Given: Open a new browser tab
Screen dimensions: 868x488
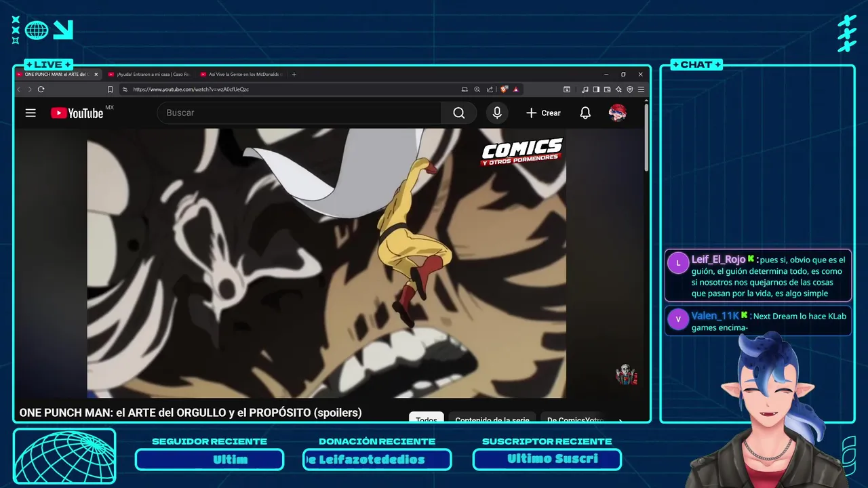Looking at the screenshot, I should (x=294, y=75).
